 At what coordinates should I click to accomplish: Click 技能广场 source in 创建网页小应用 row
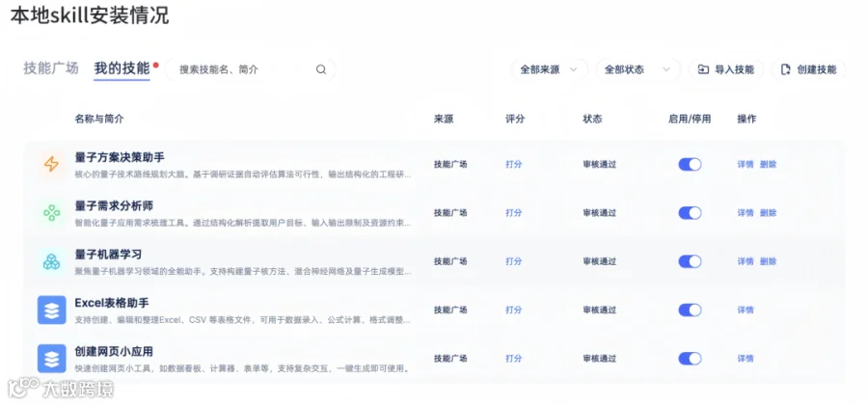[450, 359]
